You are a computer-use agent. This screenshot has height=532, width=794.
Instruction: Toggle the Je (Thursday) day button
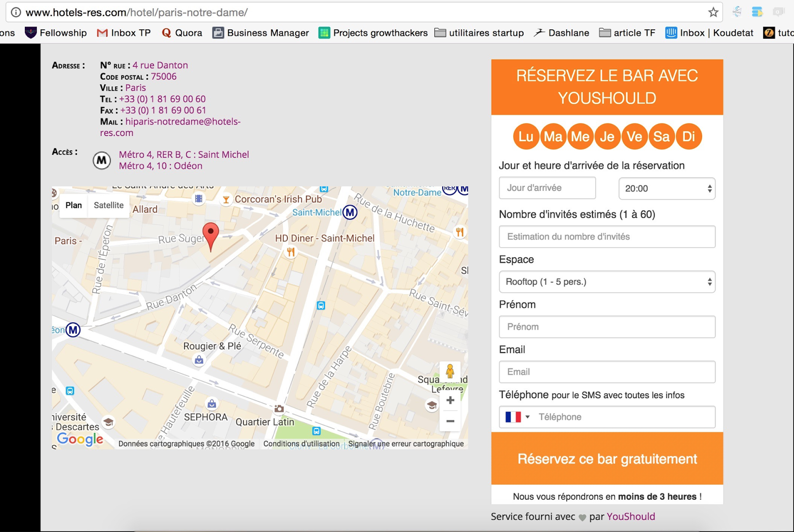pos(607,136)
